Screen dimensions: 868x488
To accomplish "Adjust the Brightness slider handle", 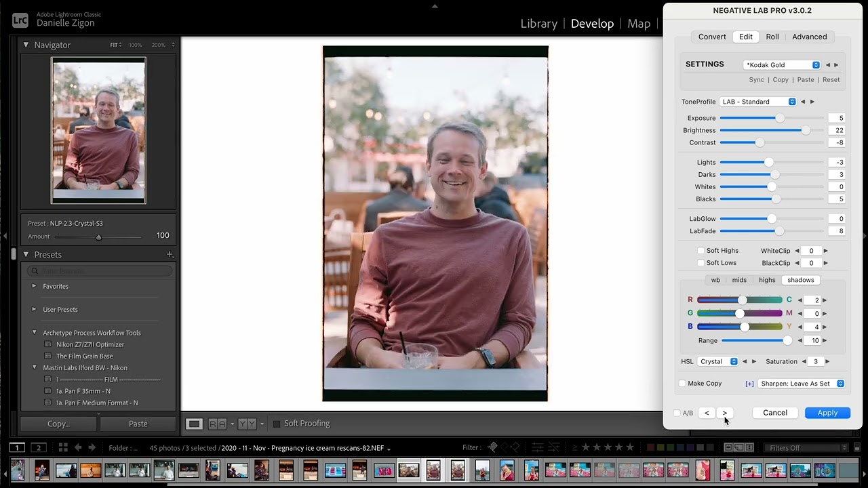I will (806, 130).
